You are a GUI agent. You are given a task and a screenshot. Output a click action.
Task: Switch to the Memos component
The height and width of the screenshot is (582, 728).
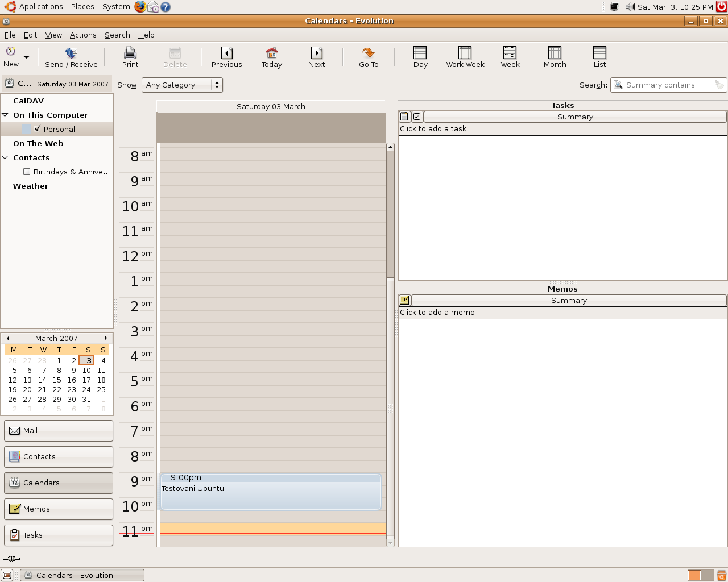59,509
